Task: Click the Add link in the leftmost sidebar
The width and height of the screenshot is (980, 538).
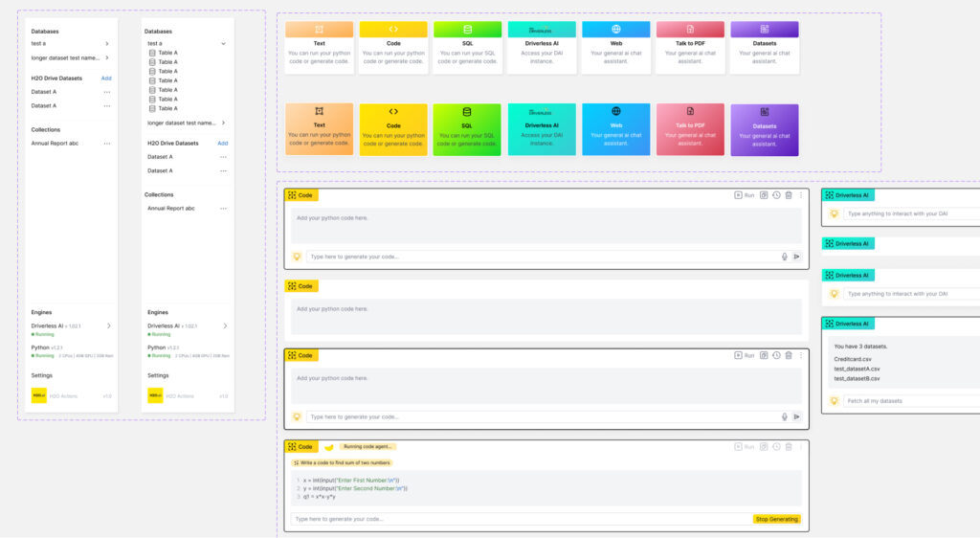Action: [106, 78]
